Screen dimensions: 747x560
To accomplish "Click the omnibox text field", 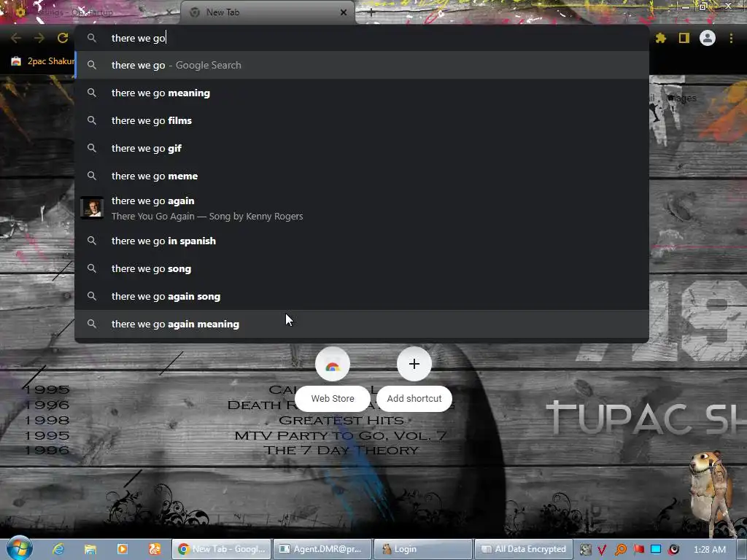I will 362,38.
